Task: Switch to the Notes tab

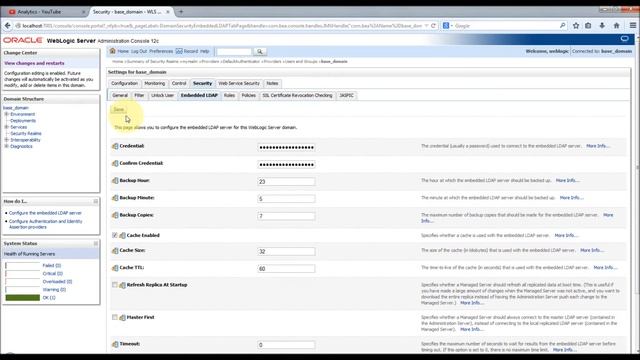Action: [x=272, y=83]
